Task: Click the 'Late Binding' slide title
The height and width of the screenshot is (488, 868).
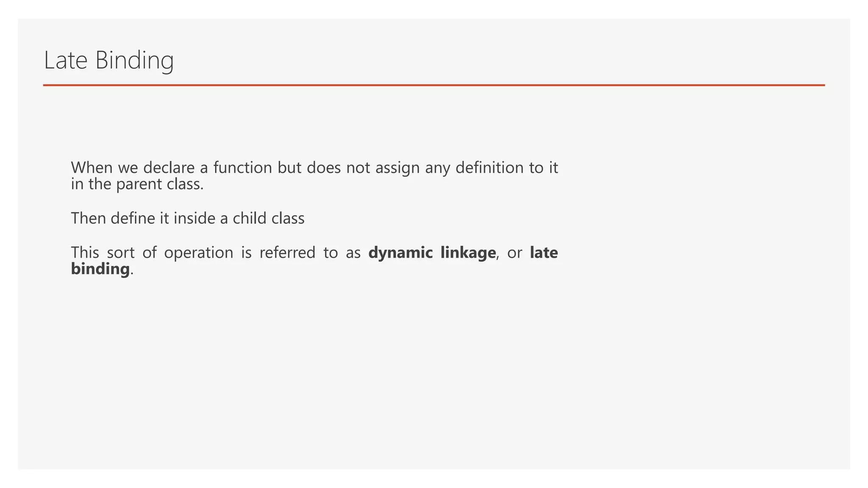Action: click(109, 61)
